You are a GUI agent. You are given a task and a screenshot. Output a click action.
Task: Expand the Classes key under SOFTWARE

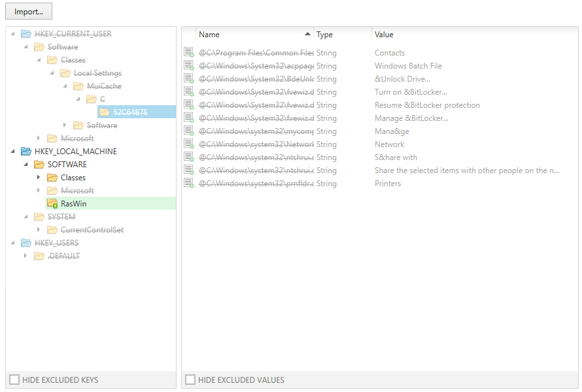click(x=39, y=178)
